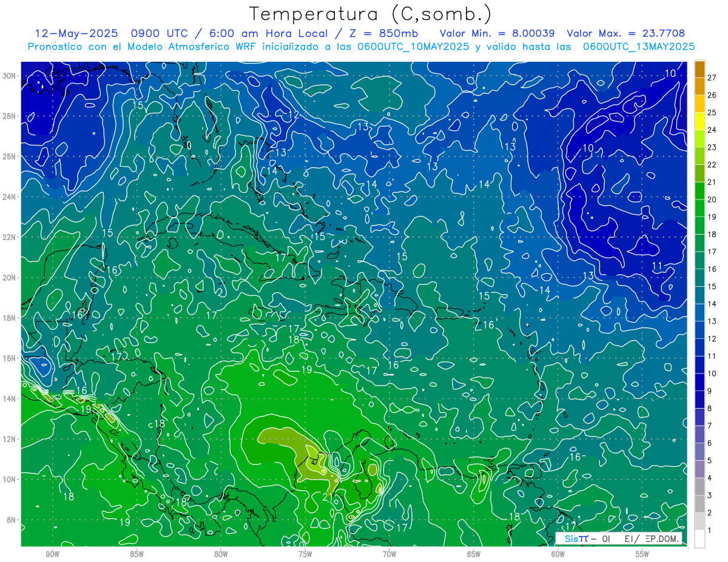This screenshot has height=562, width=728.
Task: Click the '80W' longitude axis label
Action: click(x=221, y=554)
